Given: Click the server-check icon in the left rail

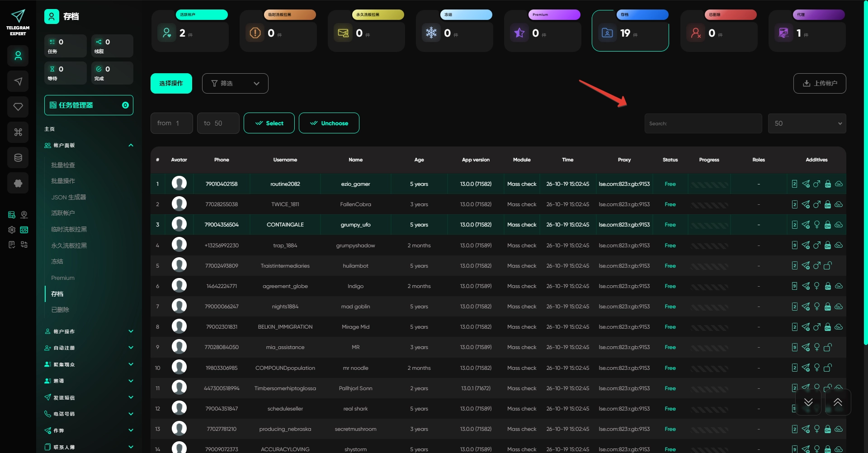Looking at the screenshot, I should pos(12,215).
